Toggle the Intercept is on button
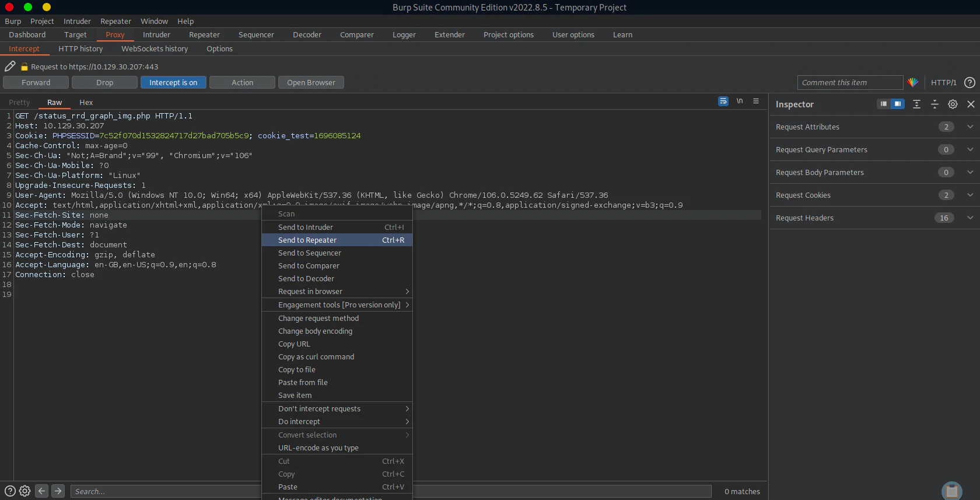 (173, 83)
